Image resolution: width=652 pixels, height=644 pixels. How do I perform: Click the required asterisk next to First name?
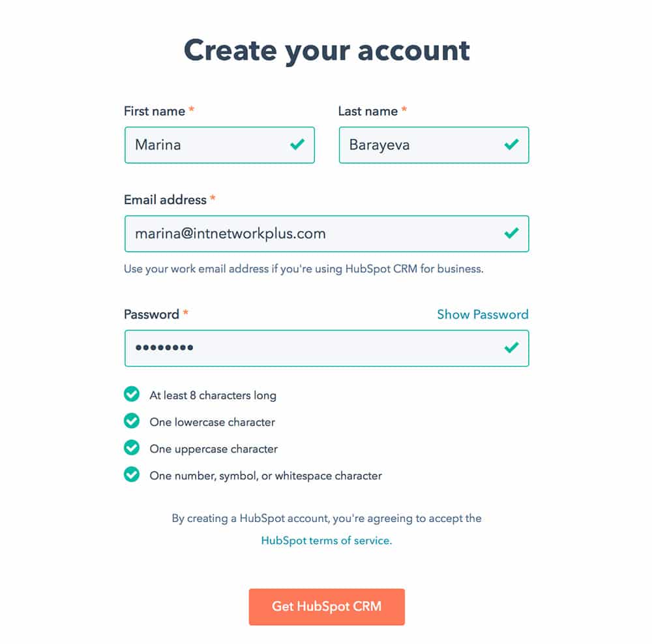(x=190, y=110)
